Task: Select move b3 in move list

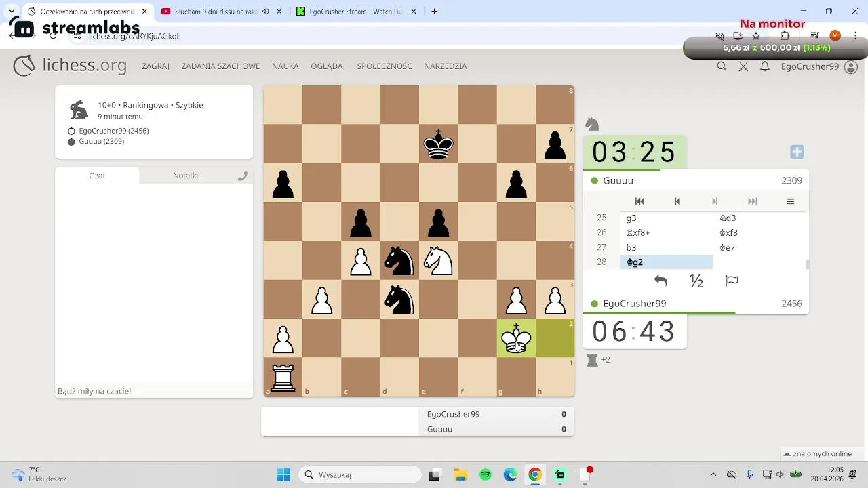Action: [667, 248]
